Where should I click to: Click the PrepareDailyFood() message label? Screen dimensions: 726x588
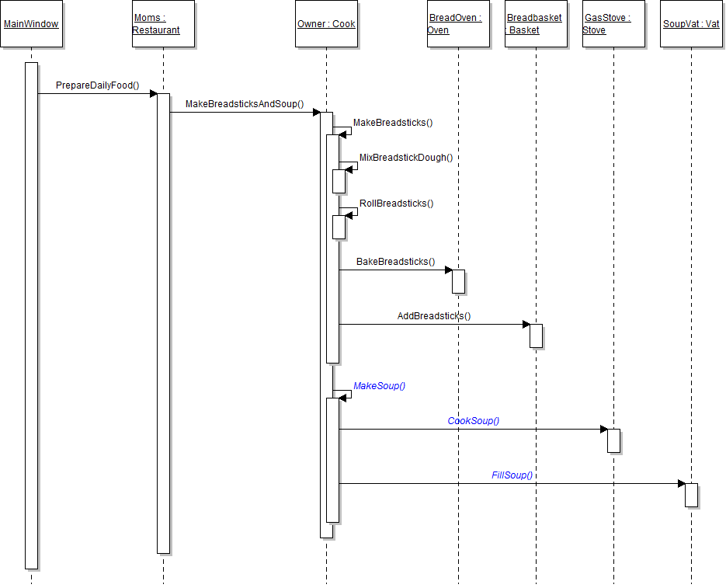tap(97, 85)
